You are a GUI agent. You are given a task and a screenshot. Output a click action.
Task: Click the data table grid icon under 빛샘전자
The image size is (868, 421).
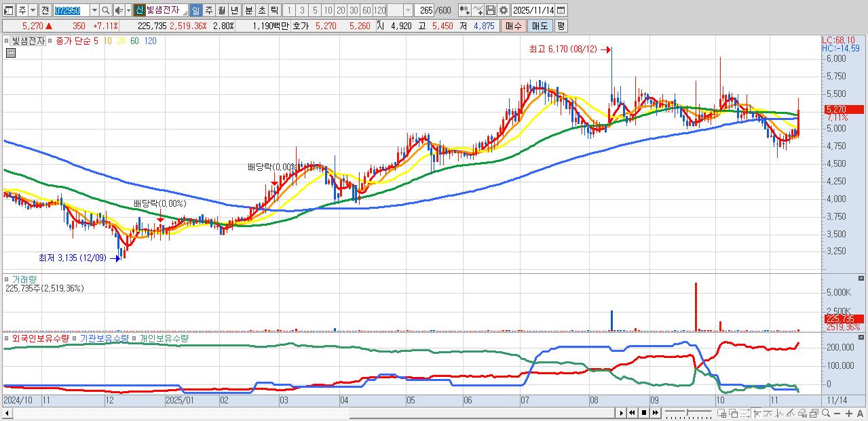coord(10,52)
